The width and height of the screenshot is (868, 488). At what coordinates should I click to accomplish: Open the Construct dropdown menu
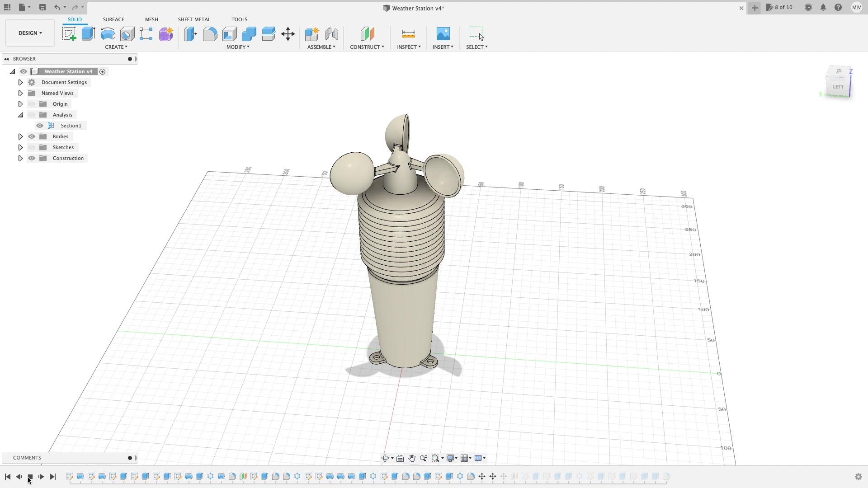pyautogui.click(x=367, y=47)
